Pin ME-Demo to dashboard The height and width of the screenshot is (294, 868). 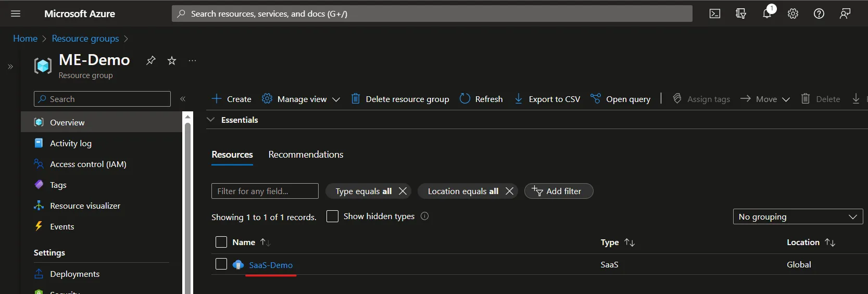pyautogui.click(x=151, y=60)
